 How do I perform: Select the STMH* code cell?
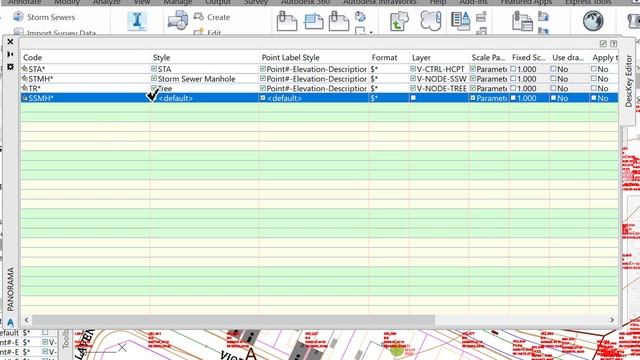[x=85, y=78]
